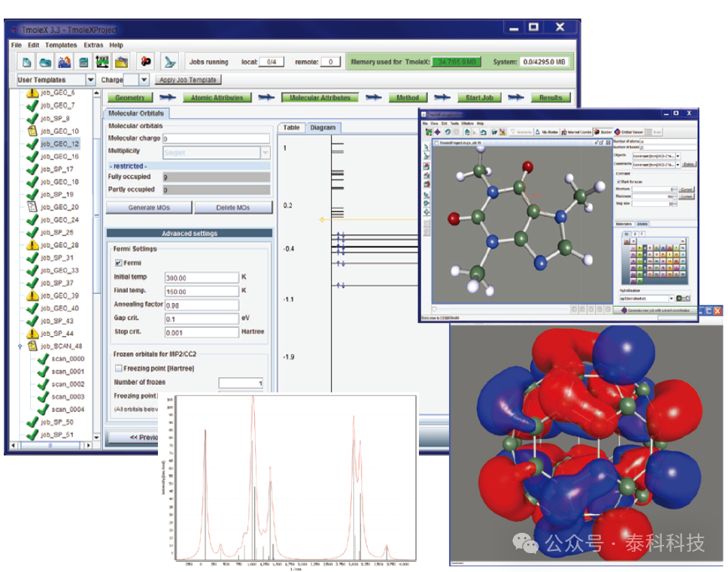Click sixth icon in viewer's left side toolbar

pos(426,195)
